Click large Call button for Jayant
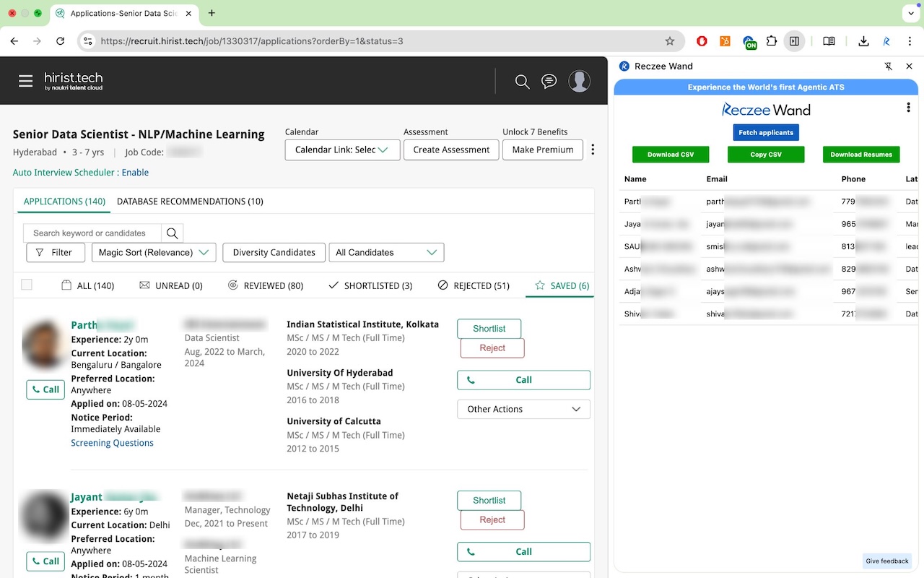Viewport: 924px width, 578px height. point(523,552)
